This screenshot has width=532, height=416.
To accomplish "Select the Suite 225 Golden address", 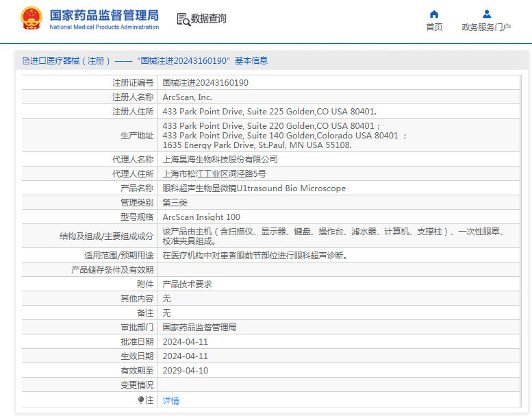I will pyautogui.click(x=269, y=112).
